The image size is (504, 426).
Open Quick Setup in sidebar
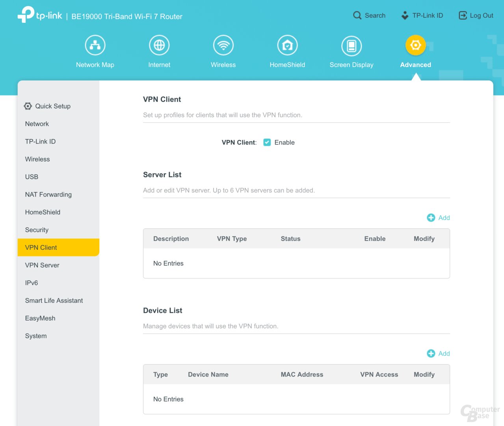coord(48,106)
